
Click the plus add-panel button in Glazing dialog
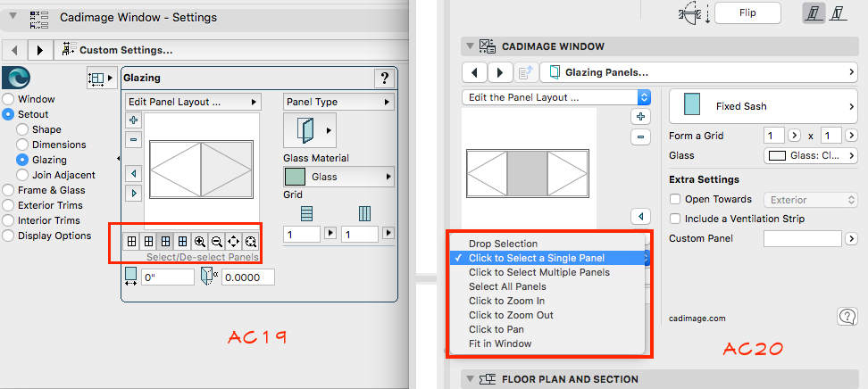coord(133,120)
